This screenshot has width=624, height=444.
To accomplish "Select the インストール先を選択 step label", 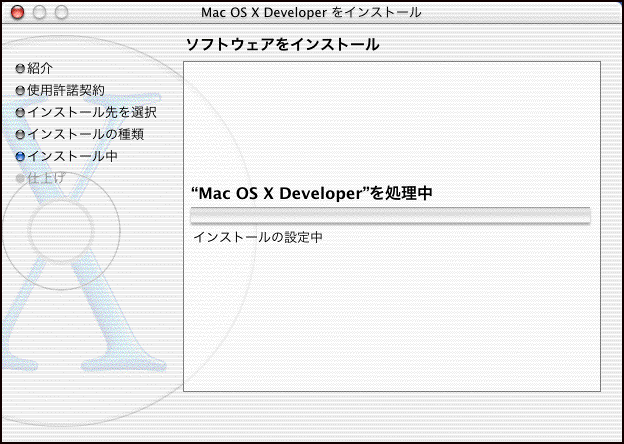I will click(92, 112).
